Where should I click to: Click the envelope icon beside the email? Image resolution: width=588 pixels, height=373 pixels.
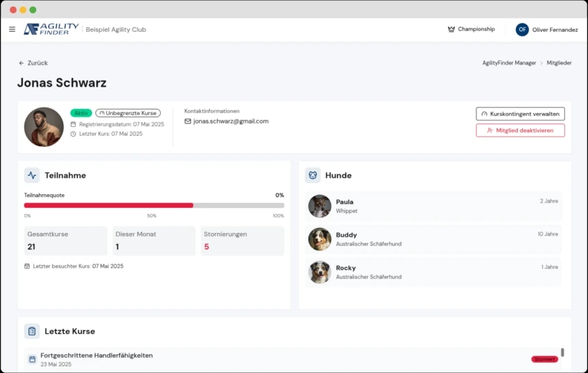click(x=187, y=121)
